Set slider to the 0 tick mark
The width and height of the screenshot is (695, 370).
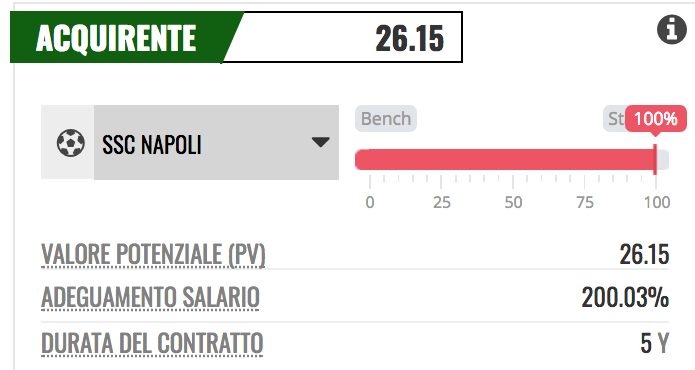[370, 160]
